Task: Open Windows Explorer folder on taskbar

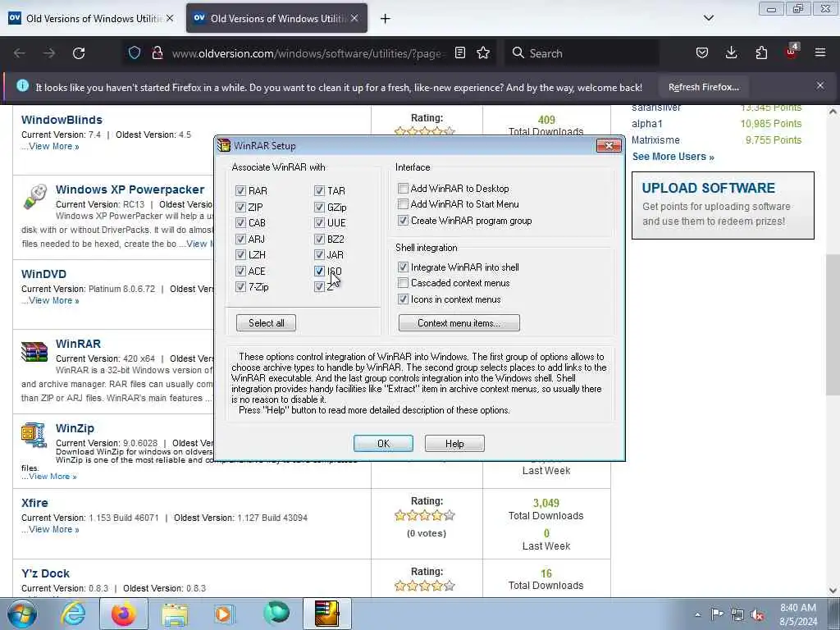Action: (175, 614)
